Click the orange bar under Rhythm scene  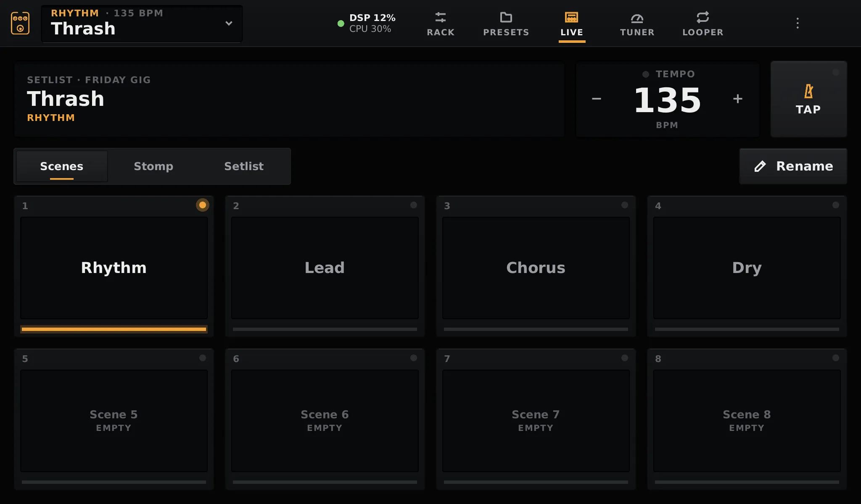tap(114, 329)
